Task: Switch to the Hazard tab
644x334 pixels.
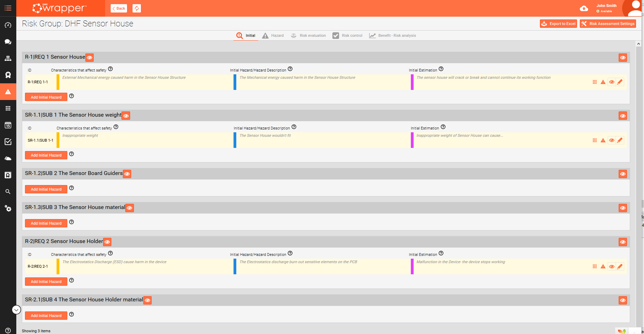Action: pos(273,35)
